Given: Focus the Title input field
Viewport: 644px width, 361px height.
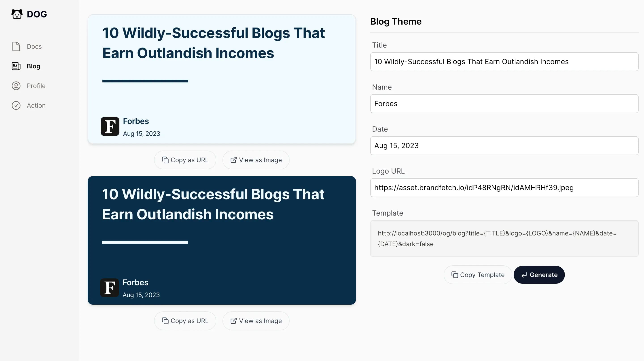Looking at the screenshot, I should tap(504, 61).
